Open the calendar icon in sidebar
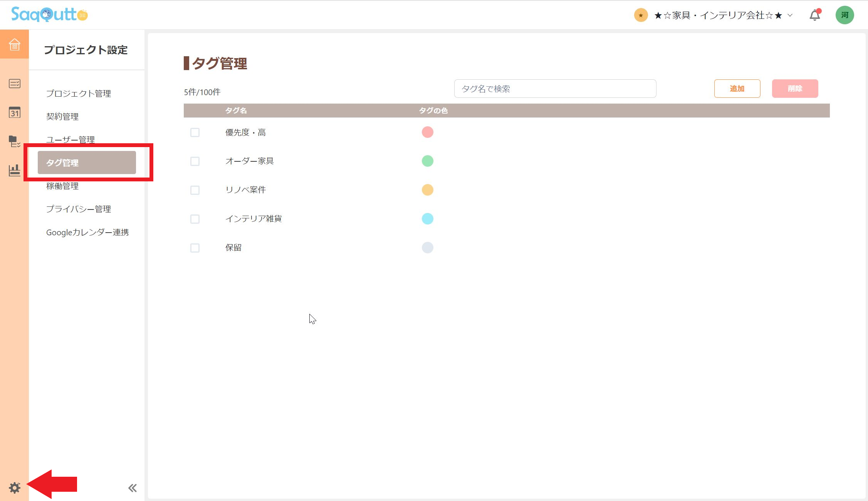This screenshot has height=501, width=868. tap(14, 113)
